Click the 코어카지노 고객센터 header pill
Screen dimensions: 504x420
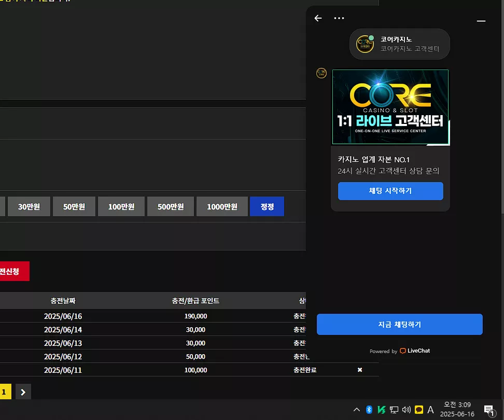tap(400, 44)
